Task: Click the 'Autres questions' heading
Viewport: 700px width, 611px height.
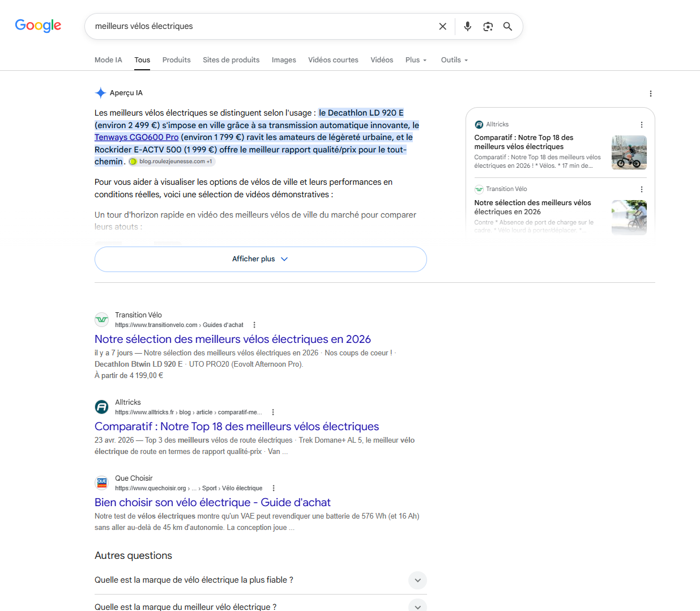Action: tap(133, 555)
